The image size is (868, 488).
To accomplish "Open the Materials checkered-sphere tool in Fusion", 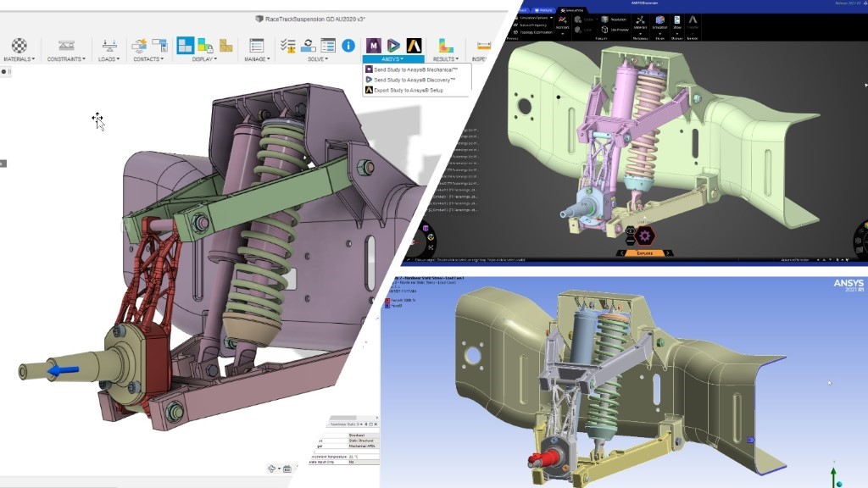I will tap(19, 46).
